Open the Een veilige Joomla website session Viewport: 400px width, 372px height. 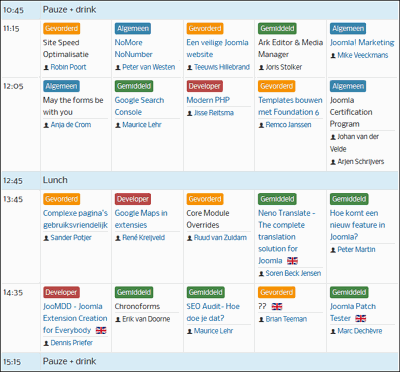pyautogui.click(x=217, y=48)
